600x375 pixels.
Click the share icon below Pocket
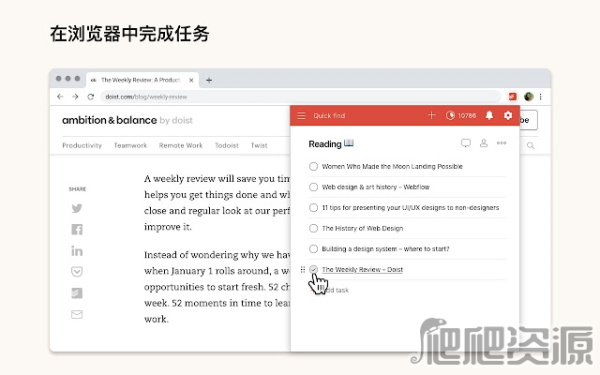click(77, 293)
